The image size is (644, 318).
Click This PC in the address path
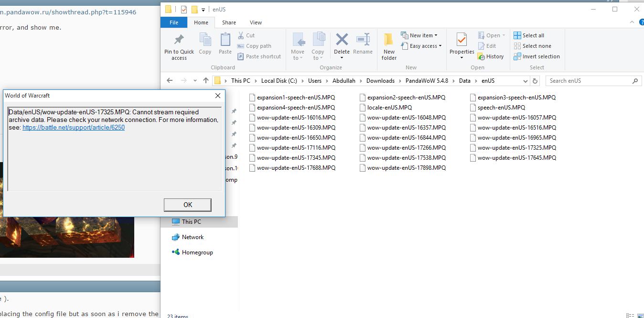(x=241, y=81)
